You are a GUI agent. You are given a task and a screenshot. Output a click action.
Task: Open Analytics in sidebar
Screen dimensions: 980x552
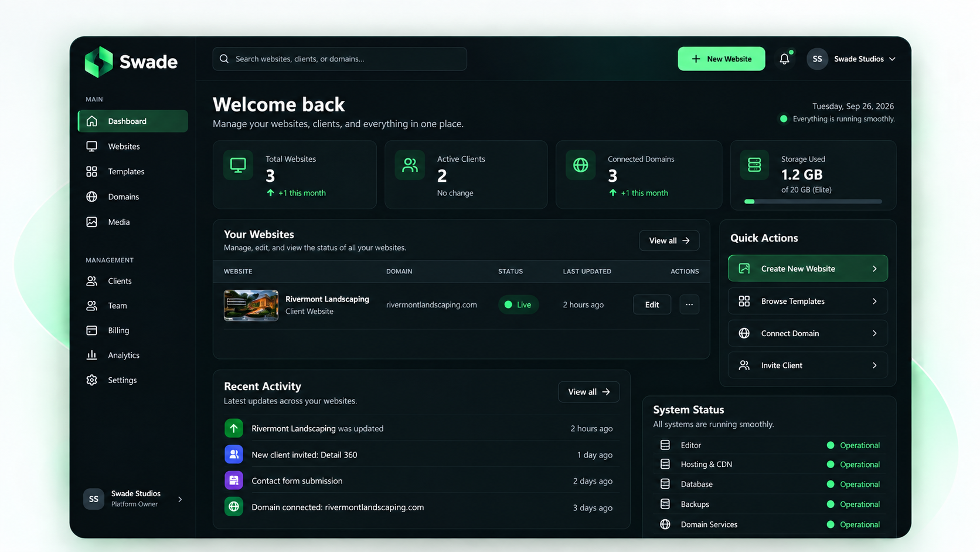click(x=133, y=355)
